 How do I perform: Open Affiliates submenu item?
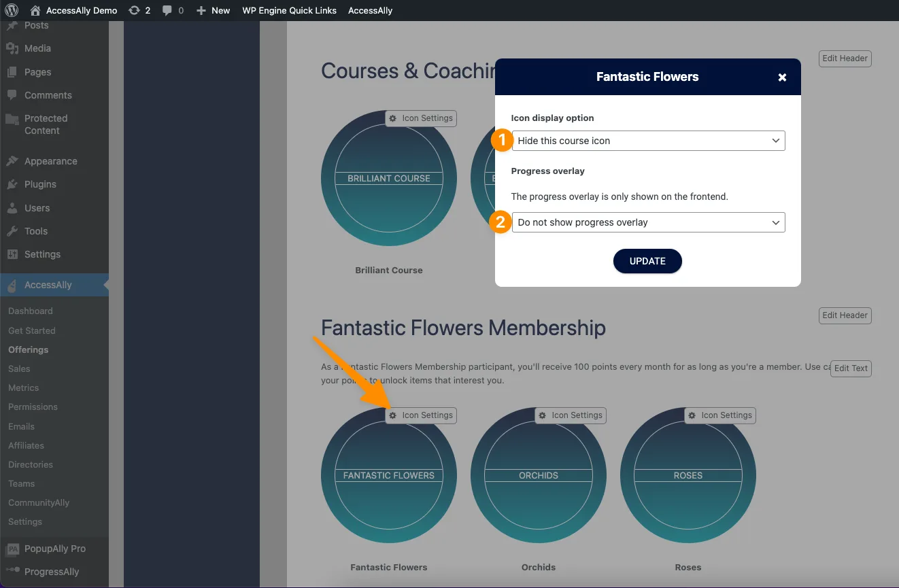tap(27, 445)
